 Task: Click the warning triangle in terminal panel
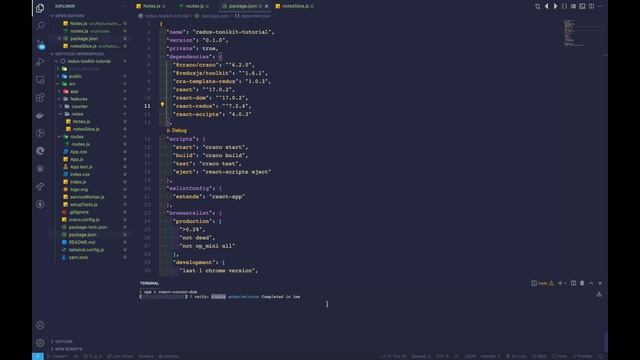tap(599, 294)
